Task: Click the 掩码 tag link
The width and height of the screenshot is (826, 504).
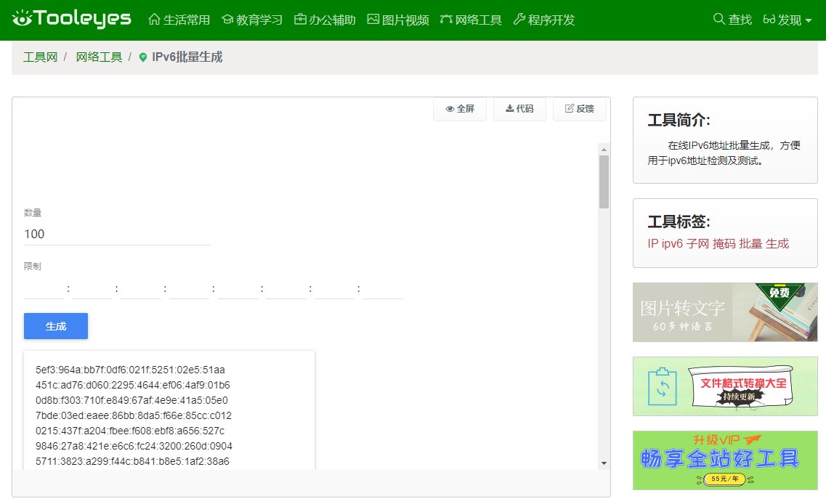Action: pos(724,244)
